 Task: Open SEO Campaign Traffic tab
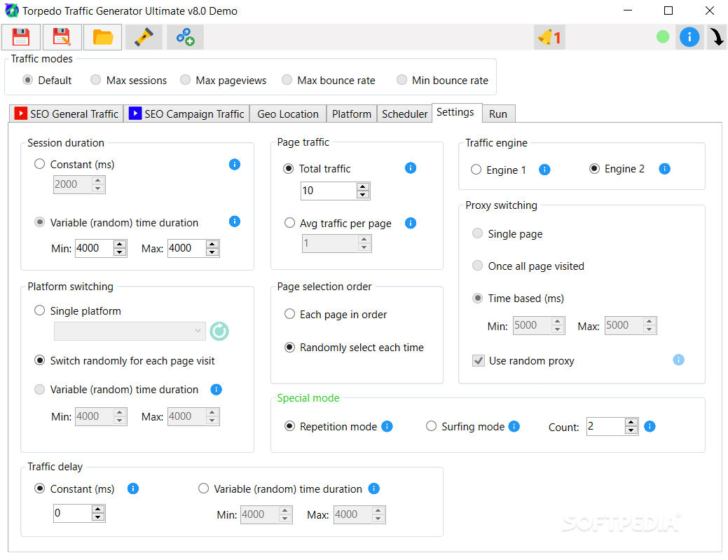[186, 114]
